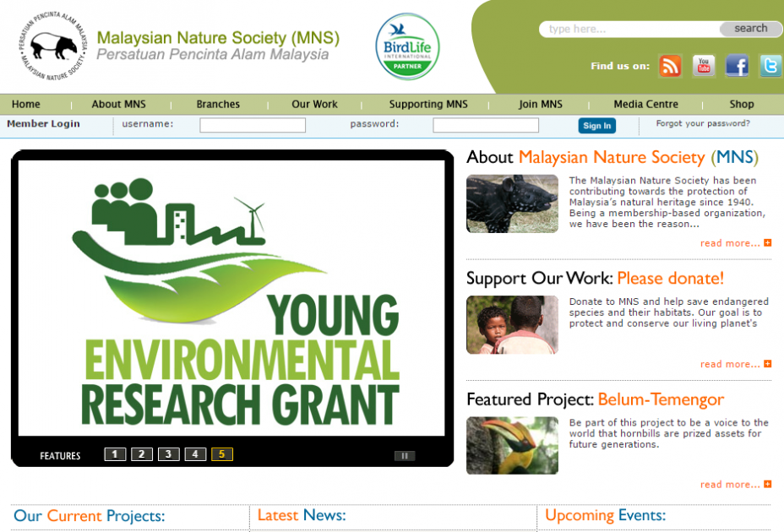Go to the Home menu
Screen dimensions: 784x532
click(x=26, y=104)
